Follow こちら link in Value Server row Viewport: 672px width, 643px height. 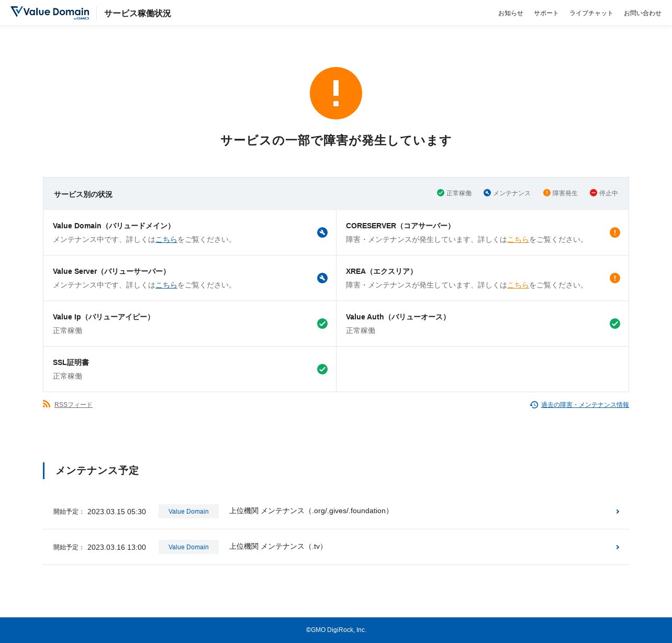166,285
